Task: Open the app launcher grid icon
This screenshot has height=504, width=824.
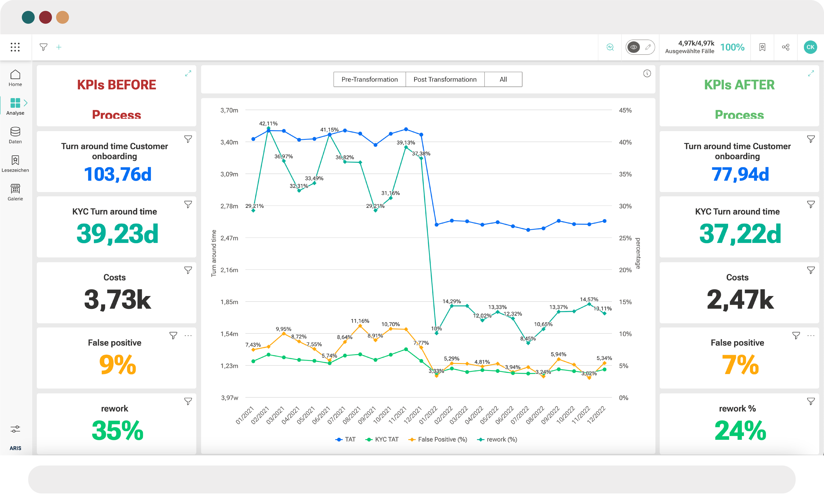Action: 15,47
